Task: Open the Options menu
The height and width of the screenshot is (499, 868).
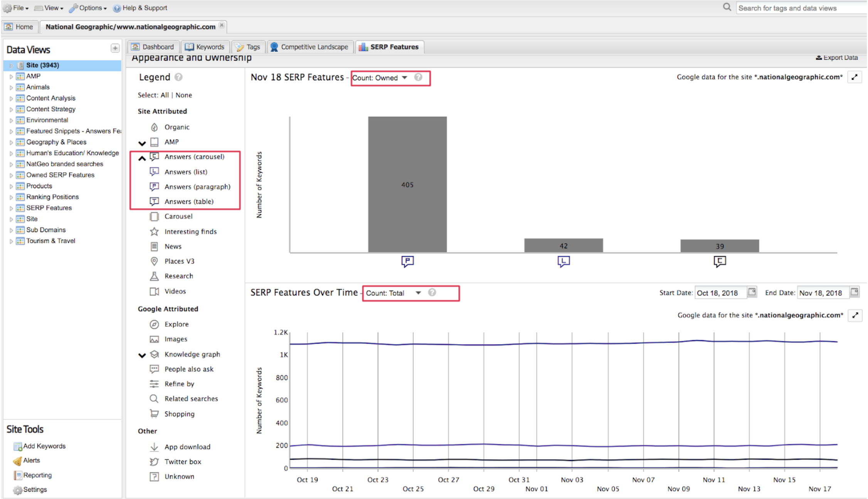Action: click(x=87, y=8)
